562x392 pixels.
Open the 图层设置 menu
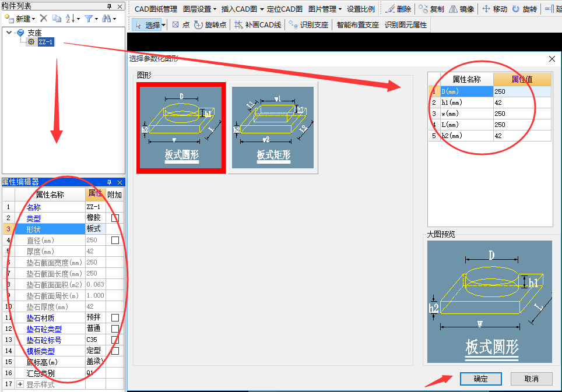coord(199,9)
